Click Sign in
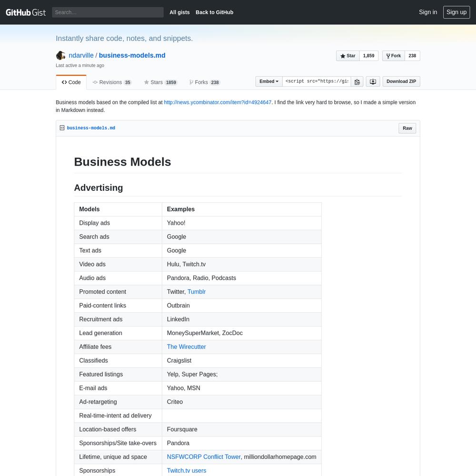Image resolution: width=476 pixels, height=476 pixels. [428, 12]
